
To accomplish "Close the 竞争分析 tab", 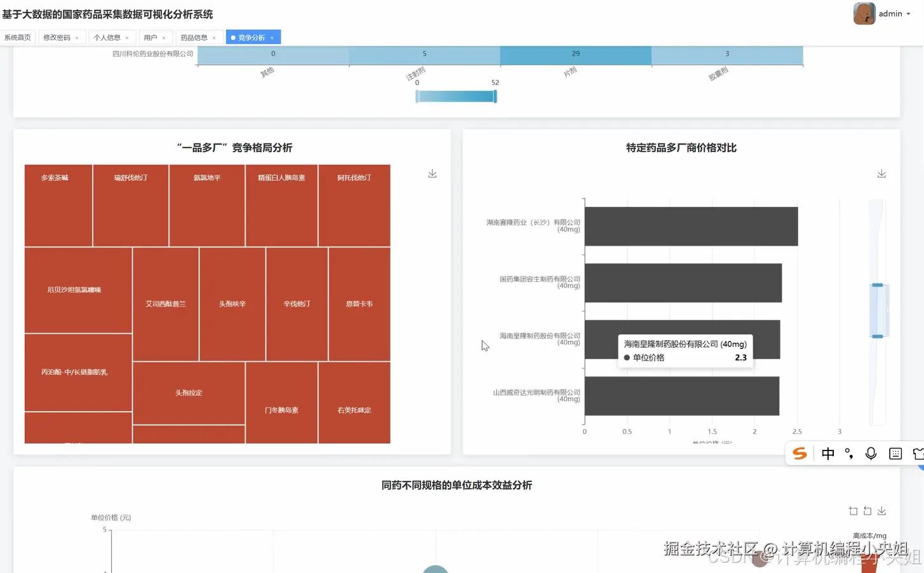I will point(272,37).
